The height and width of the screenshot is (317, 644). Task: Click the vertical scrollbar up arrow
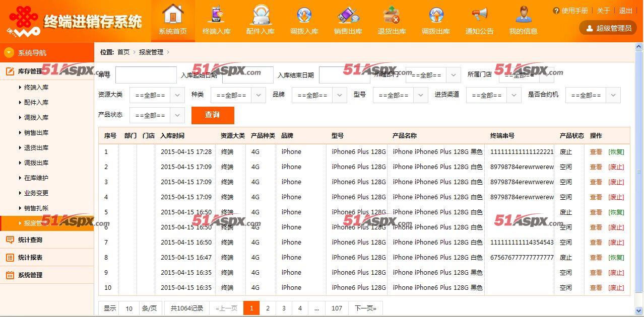tap(638, 47)
